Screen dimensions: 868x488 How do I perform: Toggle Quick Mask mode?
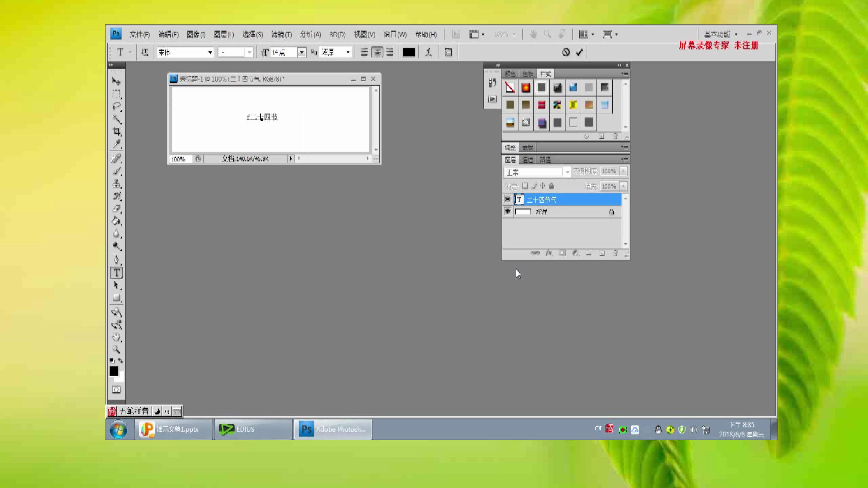[x=116, y=390]
